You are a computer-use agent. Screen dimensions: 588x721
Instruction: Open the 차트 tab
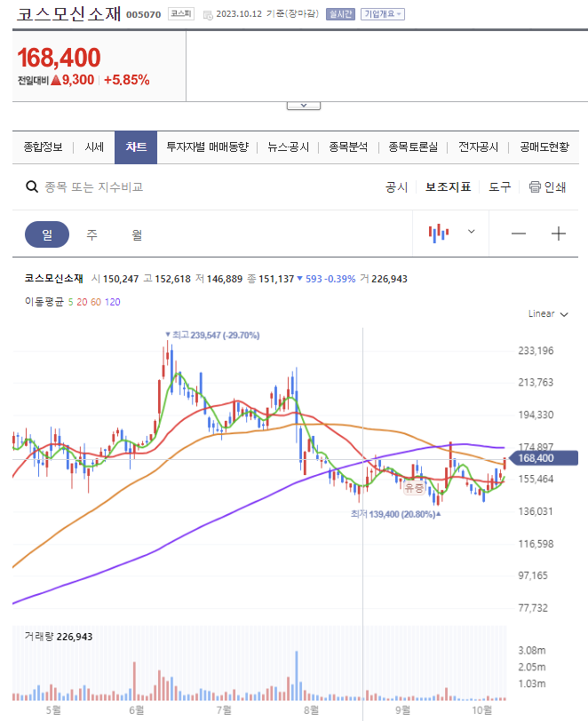pyautogui.click(x=136, y=147)
